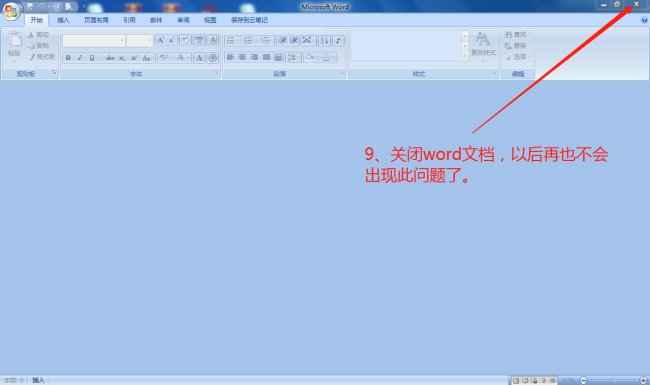The width and height of the screenshot is (650, 385).
Task: Open the Styles (样式) dialog launcher
Action: tap(494, 73)
